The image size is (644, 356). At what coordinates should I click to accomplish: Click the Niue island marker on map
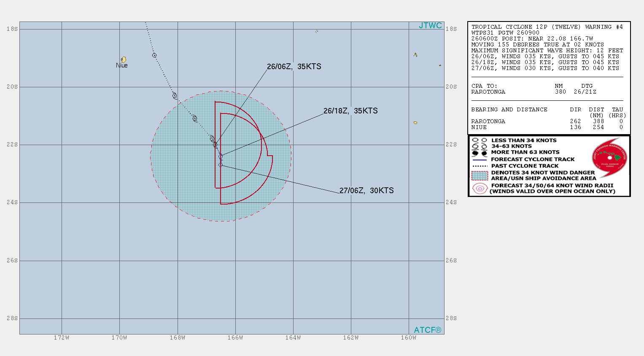tap(124, 59)
